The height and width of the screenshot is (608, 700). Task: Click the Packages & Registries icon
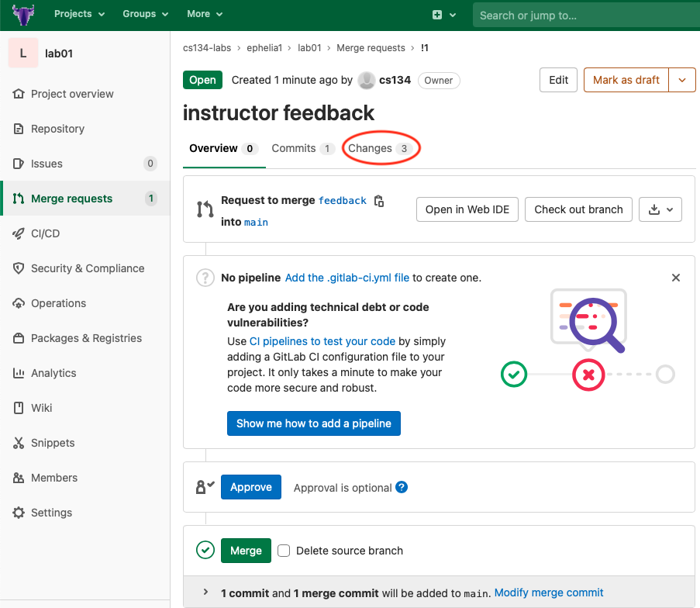pyautogui.click(x=19, y=338)
